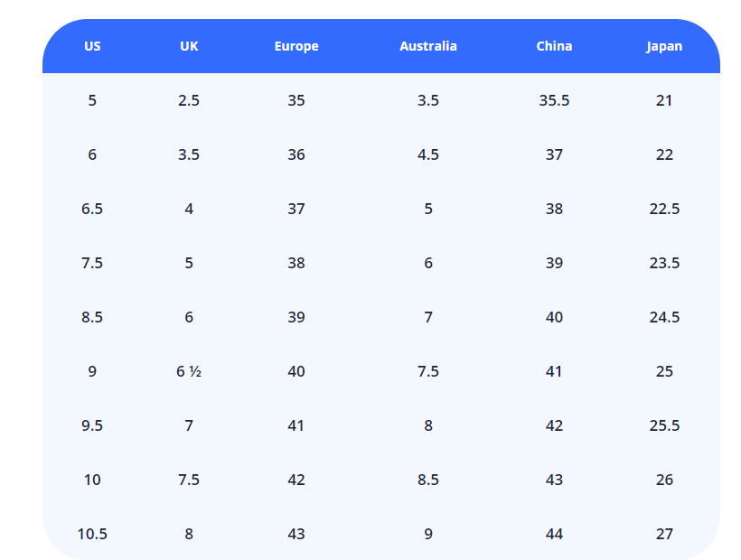Image resolution: width=741 pixels, height=560 pixels.
Task: Click Japan size 23.5 cell
Action: pos(664,263)
